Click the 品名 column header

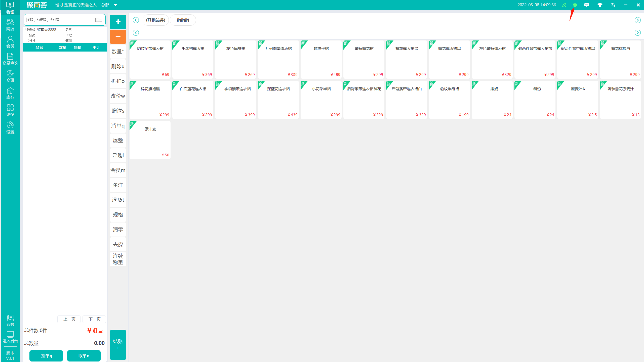point(39,47)
